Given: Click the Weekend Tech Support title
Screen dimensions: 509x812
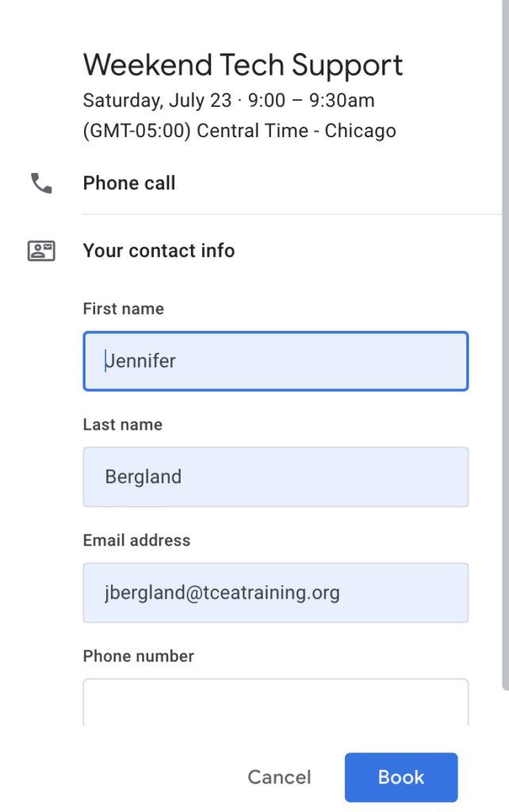Looking at the screenshot, I should pos(243,65).
